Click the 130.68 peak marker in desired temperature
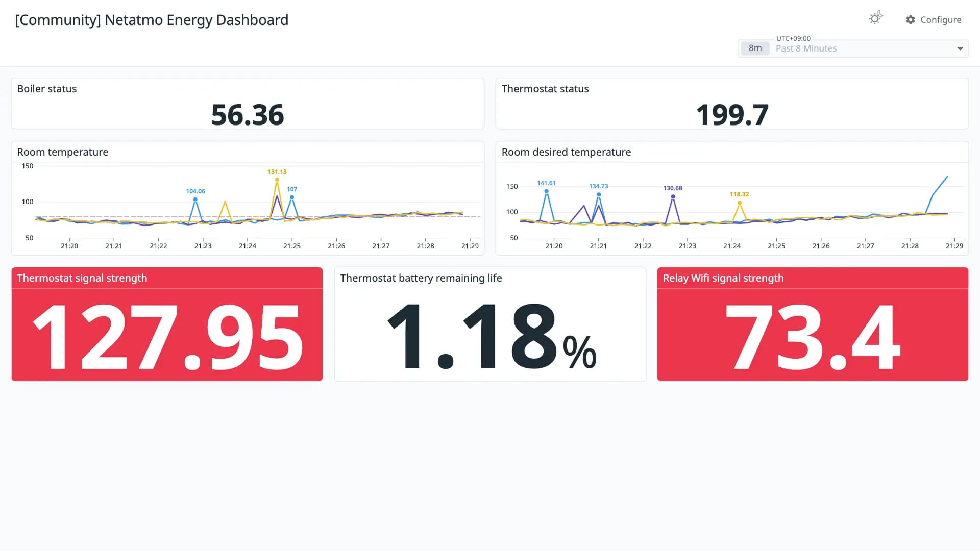The width and height of the screenshot is (980, 551). 673,196
